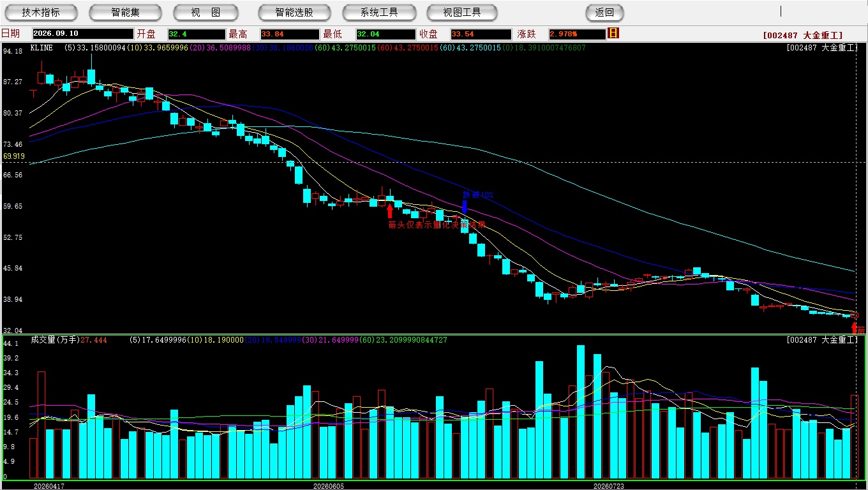Click the red note text beside the up-arrow
Image resolution: width=868 pixels, height=490 pixels.
[x=437, y=225]
